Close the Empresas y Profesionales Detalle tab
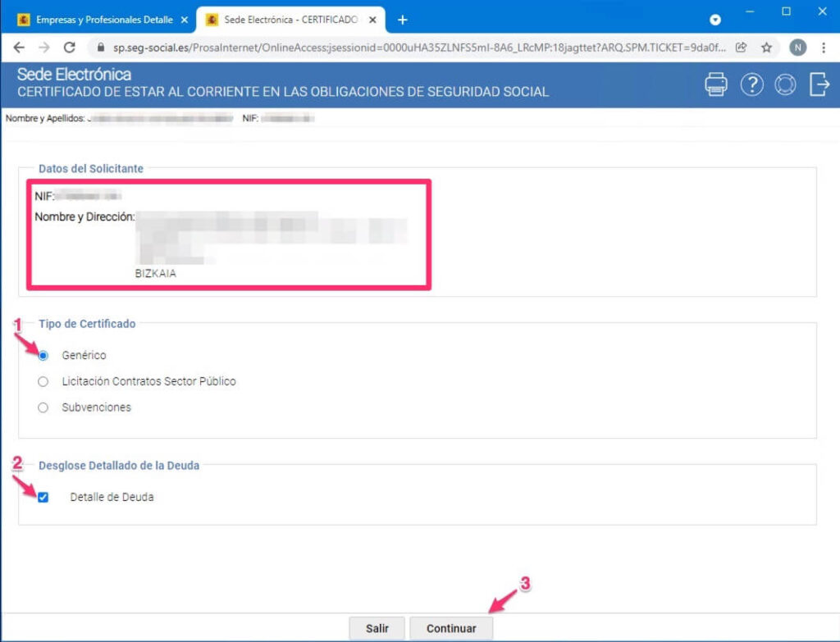Screen dimensions: 840x642 [185, 20]
